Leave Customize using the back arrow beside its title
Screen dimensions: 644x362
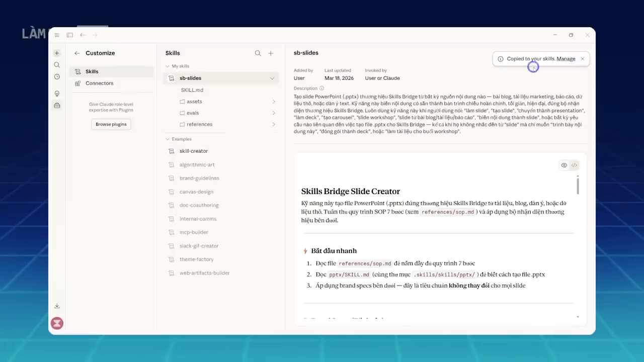click(77, 53)
